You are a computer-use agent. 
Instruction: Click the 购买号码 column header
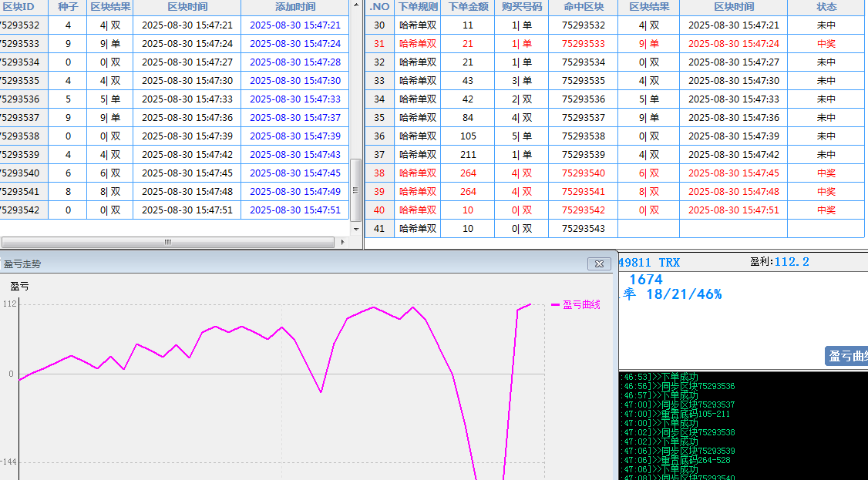point(521,7)
